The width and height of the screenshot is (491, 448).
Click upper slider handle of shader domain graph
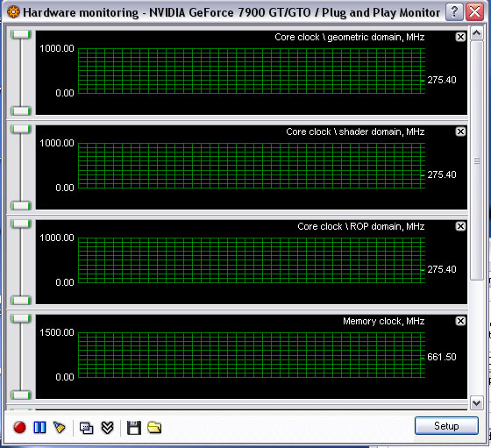pos(21,129)
